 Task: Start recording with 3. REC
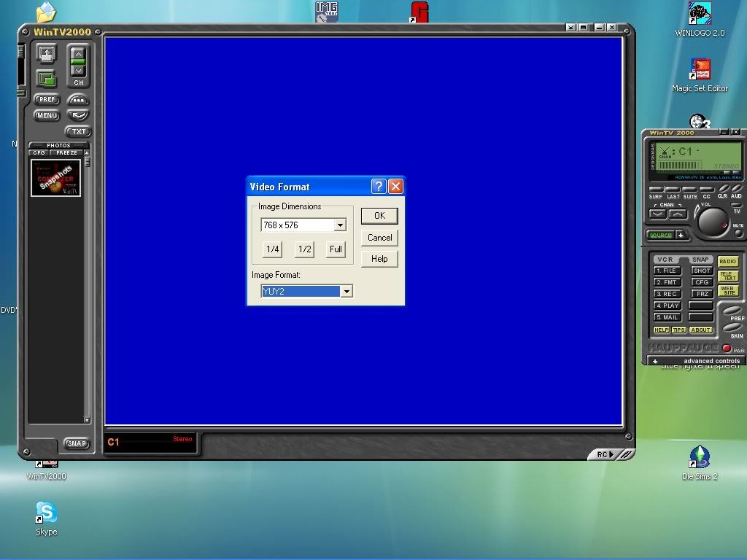click(667, 294)
